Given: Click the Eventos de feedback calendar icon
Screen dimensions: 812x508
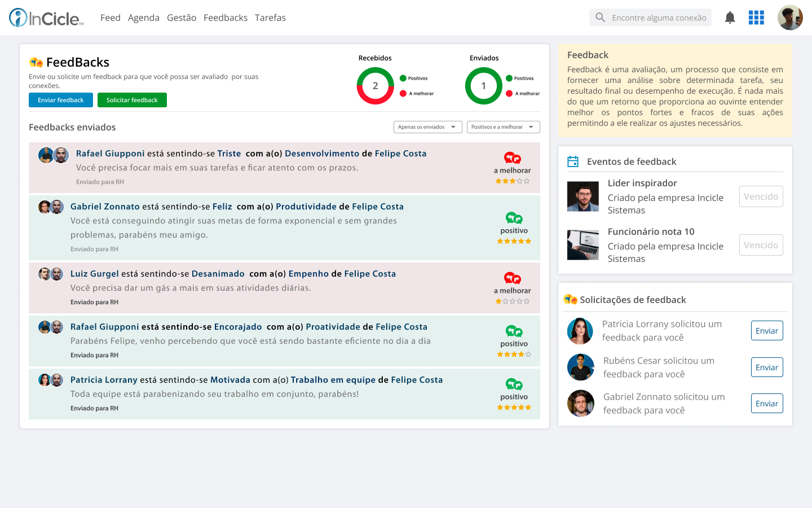Looking at the screenshot, I should point(573,161).
